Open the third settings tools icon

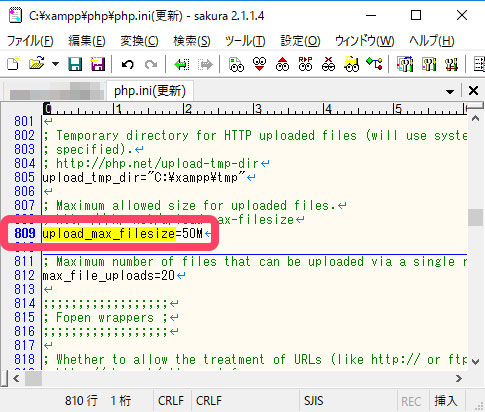pos(451,64)
